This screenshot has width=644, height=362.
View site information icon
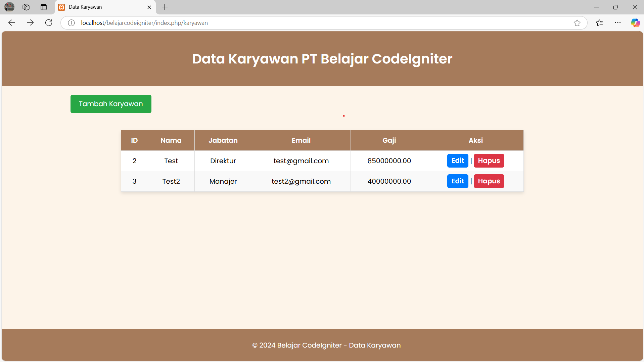tap(71, 23)
